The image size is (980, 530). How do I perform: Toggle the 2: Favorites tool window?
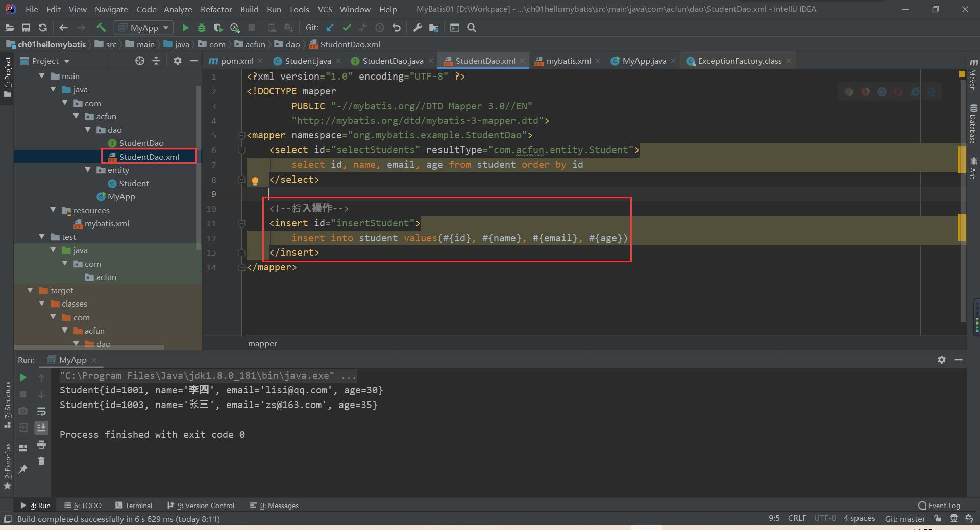pos(7,466)
